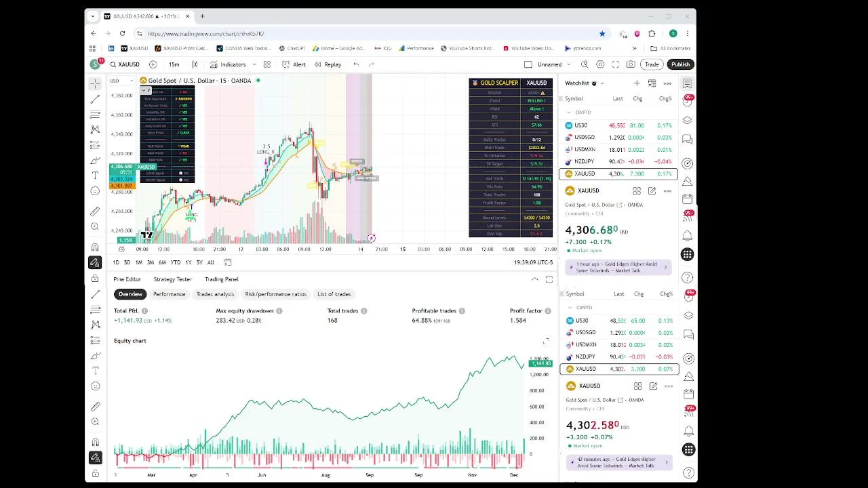The height and width of the screenshot is (488, 868).
Task: Open chart settings gear icon
Action: 600,64
